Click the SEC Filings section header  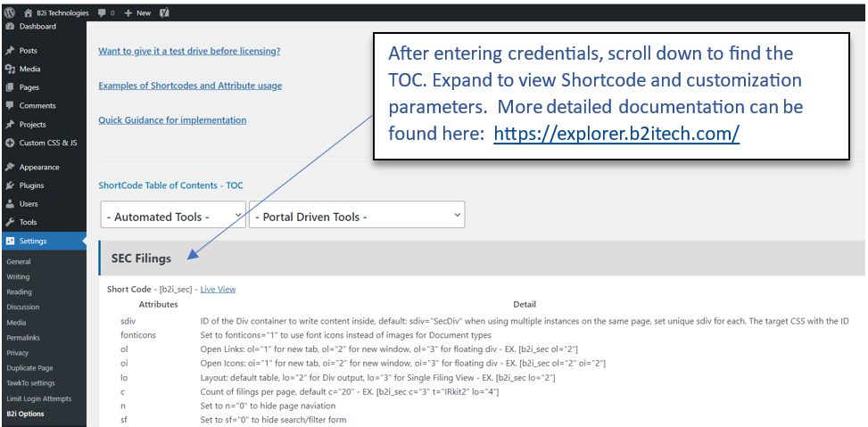(482, 259)
